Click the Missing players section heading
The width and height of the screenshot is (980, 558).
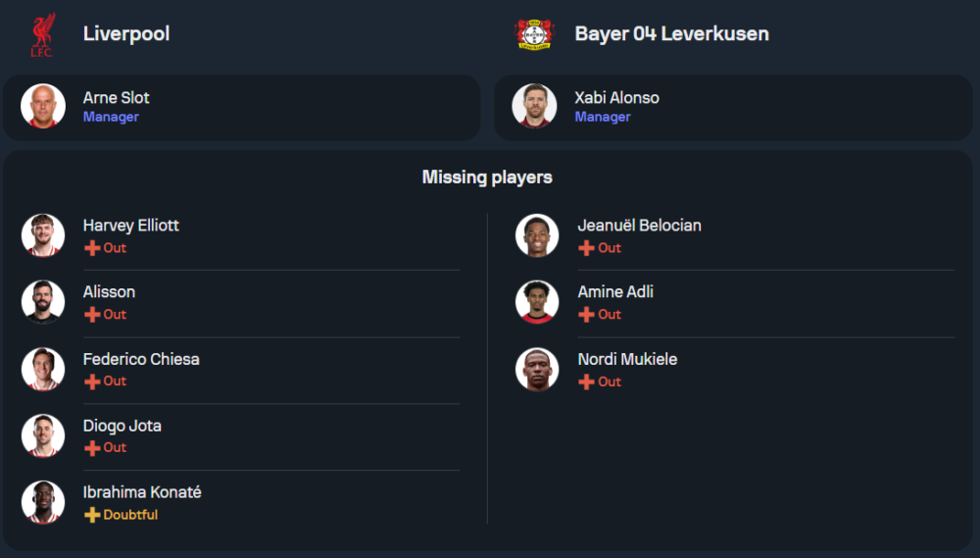click(487, 178)
